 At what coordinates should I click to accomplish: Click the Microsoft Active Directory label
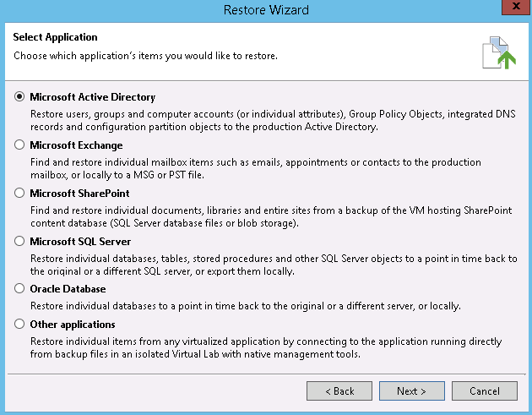tap(93, 97)
